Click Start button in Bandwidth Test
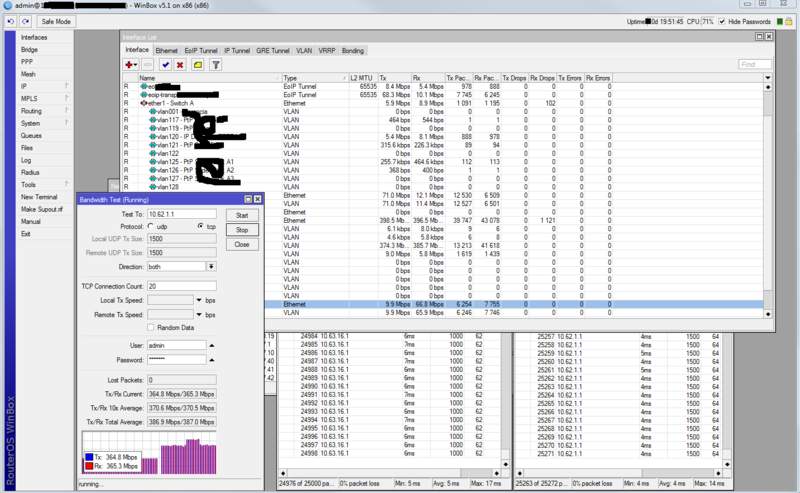Image resolution: width=800 pixels, height=493 pixels. [x=242, y=215]
